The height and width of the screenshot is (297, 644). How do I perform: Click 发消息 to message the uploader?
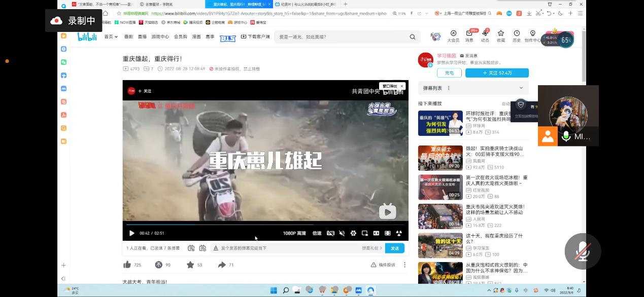[468, 56]
